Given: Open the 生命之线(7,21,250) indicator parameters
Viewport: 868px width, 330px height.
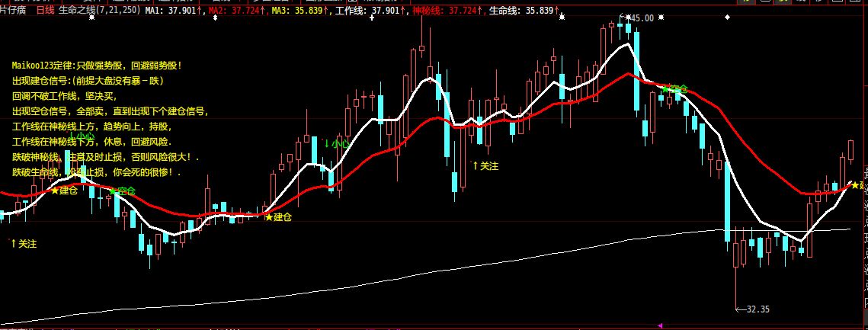Looking at the screenshot, I should tap(100, 10).
